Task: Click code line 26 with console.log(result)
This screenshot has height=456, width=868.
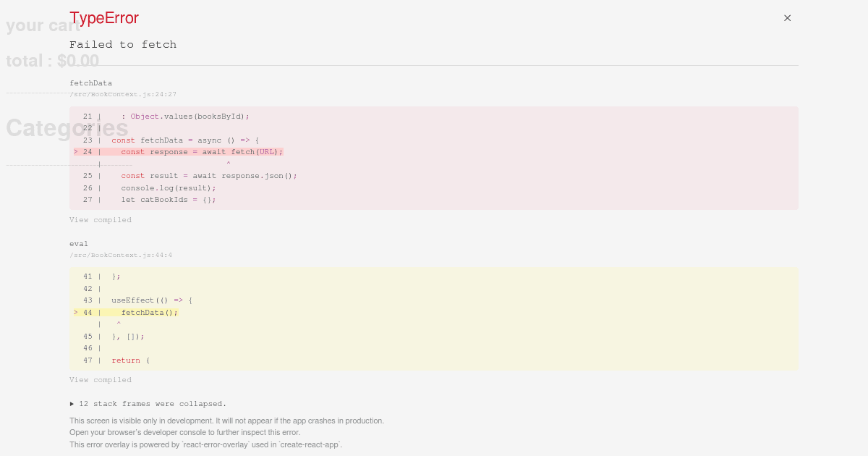Action: [168, 188]
